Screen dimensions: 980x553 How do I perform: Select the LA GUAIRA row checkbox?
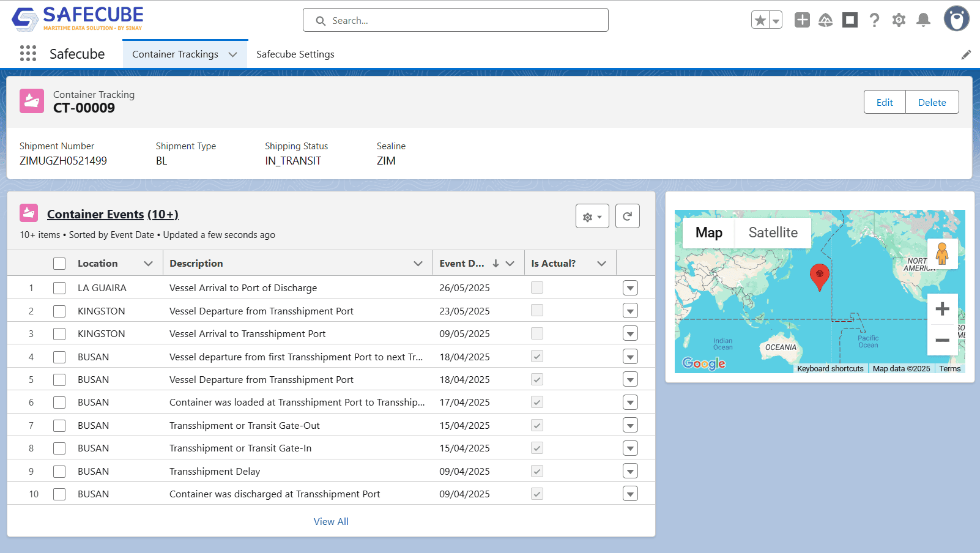coord(59,288)
